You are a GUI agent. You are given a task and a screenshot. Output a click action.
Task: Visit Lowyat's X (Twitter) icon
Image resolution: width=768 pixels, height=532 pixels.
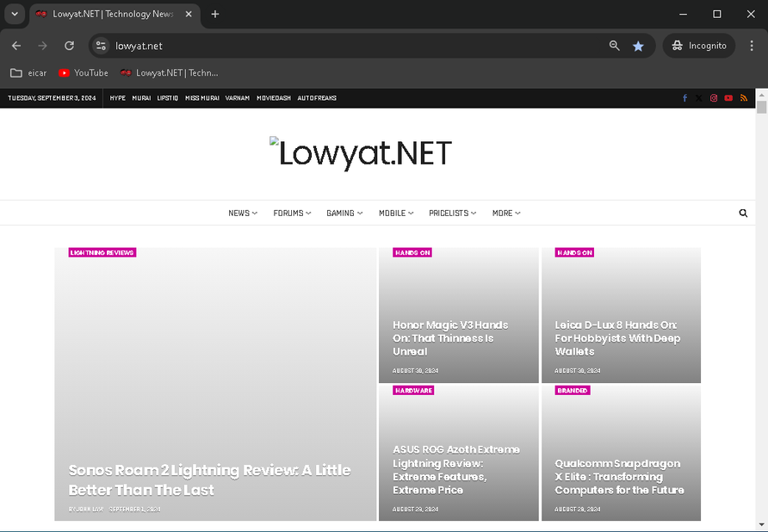699,98
